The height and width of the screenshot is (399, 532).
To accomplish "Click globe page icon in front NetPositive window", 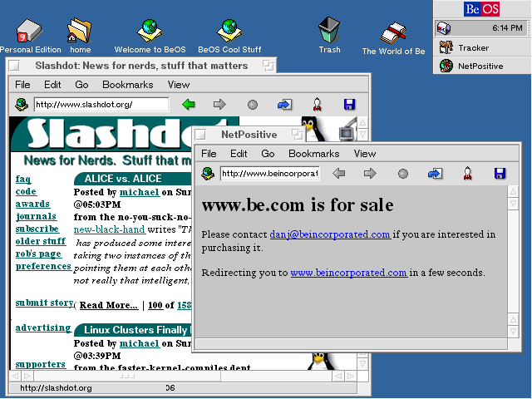I will click(208, 174).
